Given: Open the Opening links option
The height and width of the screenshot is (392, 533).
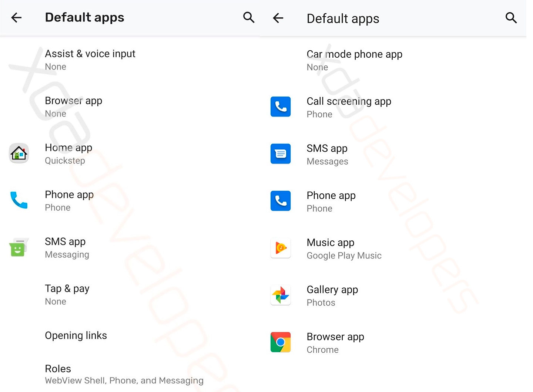Looking at the screenshot, I should [130, 335].
